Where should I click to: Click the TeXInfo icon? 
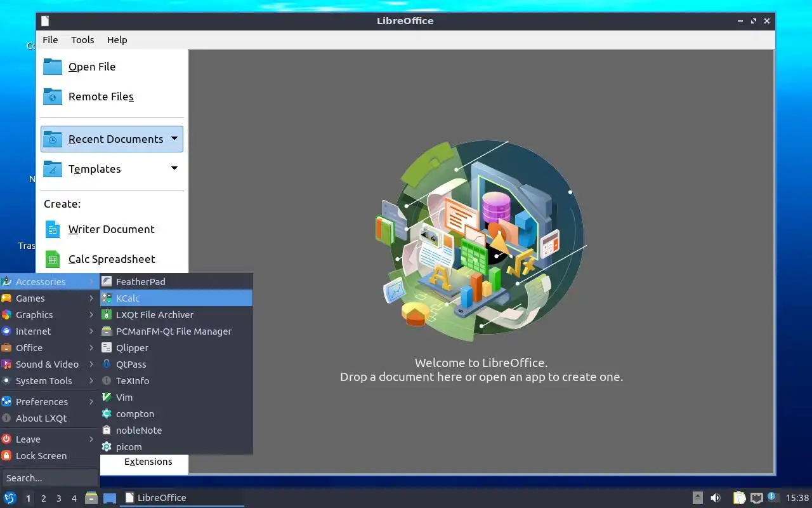pos(107,380)
